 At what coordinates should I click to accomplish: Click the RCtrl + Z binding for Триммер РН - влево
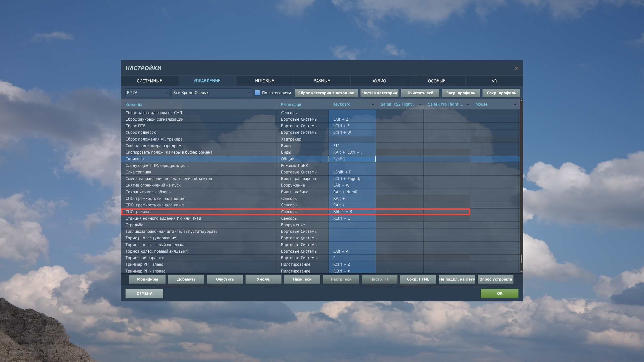pyautogui.click(x=352, y=264)
